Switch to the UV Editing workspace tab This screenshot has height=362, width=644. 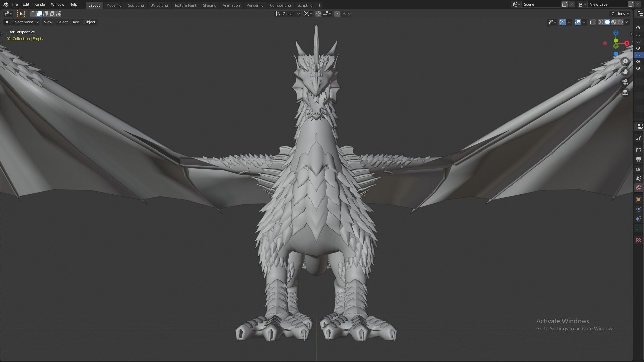(159, 5)
